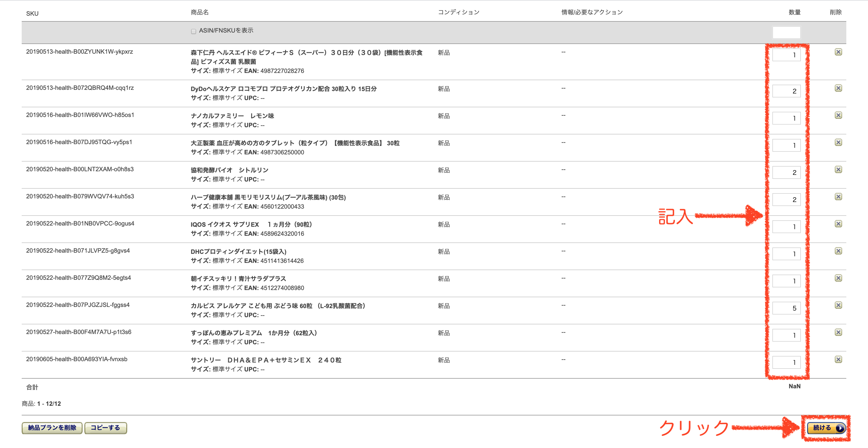Select SKU 20190522-health-B071JLVPZ5-g8gvs4

click(78, 251)
